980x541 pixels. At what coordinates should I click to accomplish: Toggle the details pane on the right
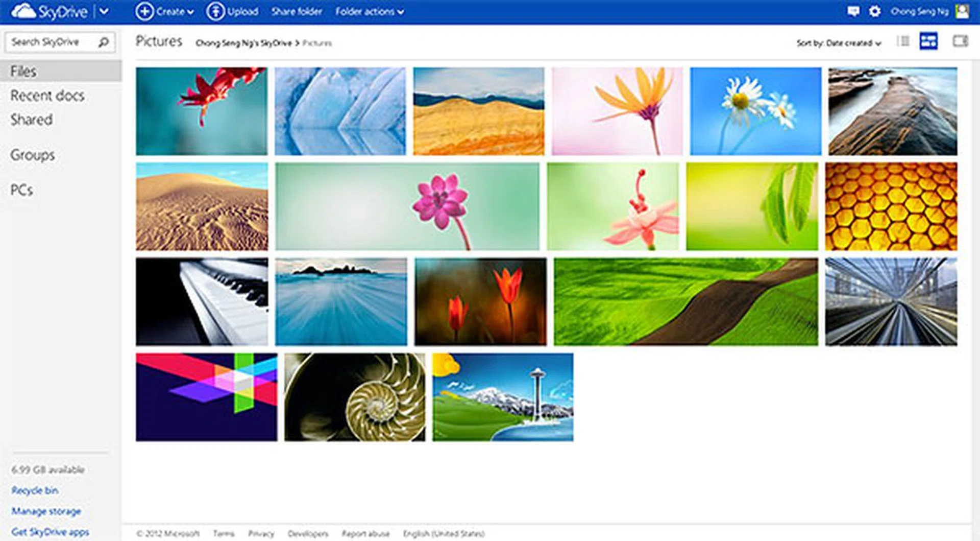pyautogui.click(x=960, y=41)
